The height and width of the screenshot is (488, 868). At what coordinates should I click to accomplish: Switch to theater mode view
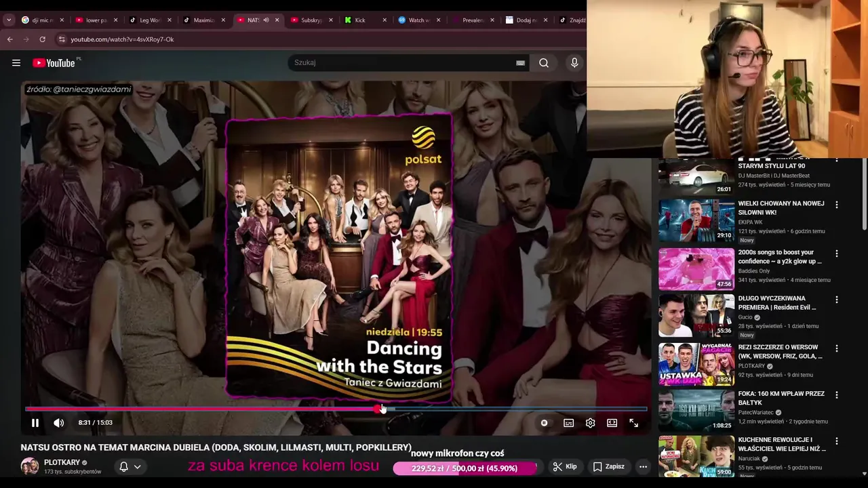pos(612,423)
